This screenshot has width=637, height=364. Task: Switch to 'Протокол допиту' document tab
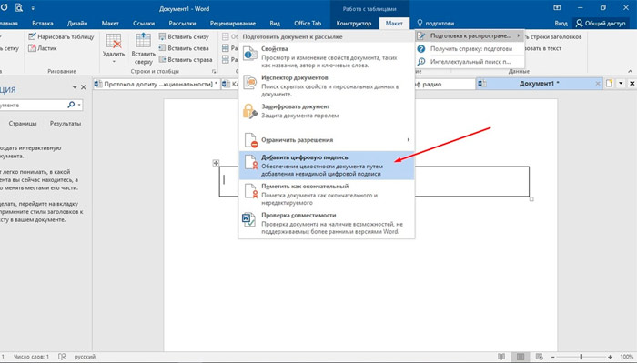click(157, 84)
